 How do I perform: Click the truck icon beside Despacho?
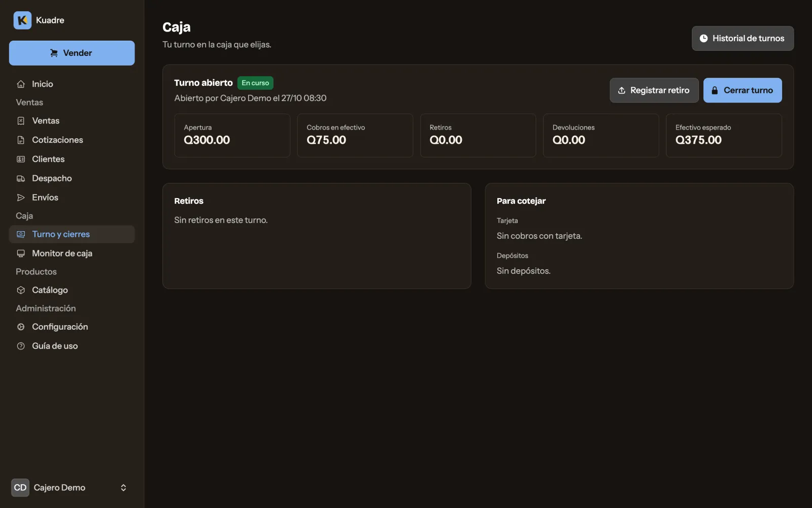(x=21, y=179)
